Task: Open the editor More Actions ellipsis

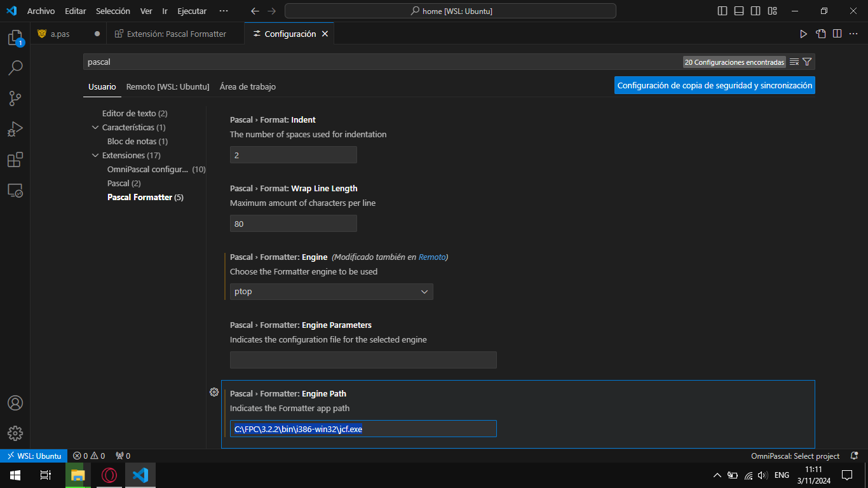Action: pyautogui.click(x=853, y=34)
